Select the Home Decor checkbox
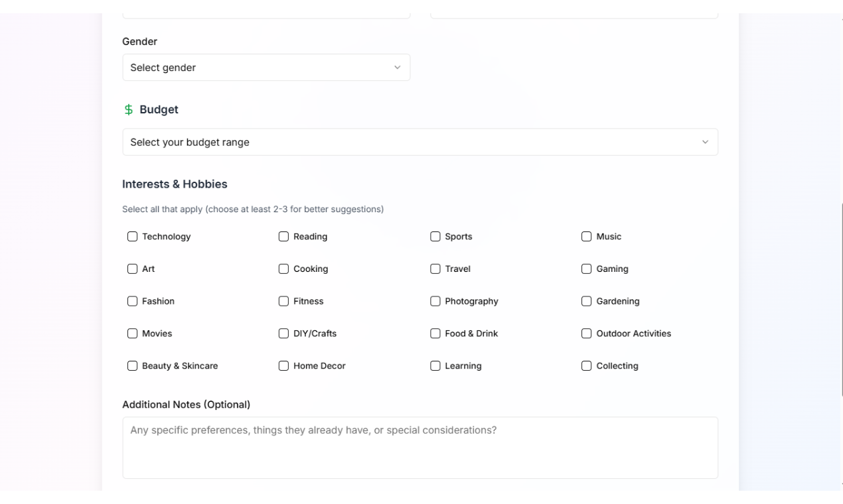The width and height of the screenshot is (843, 504). 284,366
